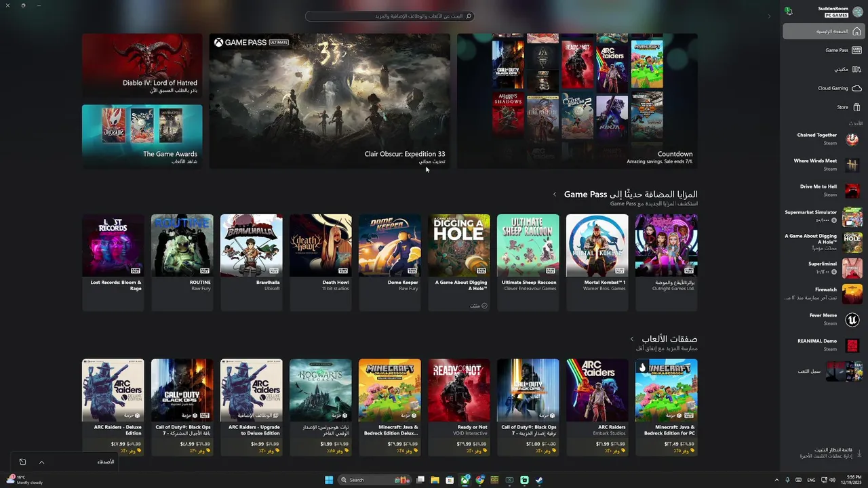This screenshot has height=488, width=868.
Task: Open the Countdown sale banner
Action: click(577, 101)
